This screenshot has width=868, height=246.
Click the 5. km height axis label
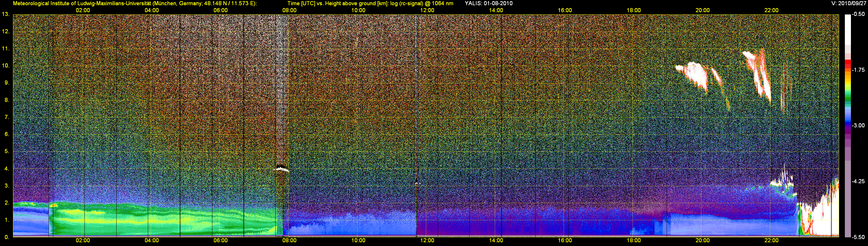[x=7, y=151]
